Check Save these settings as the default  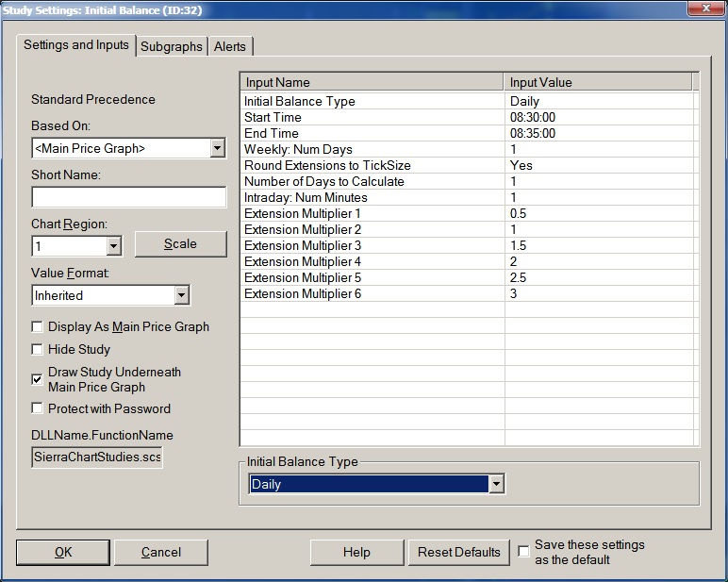click(523, 552)
